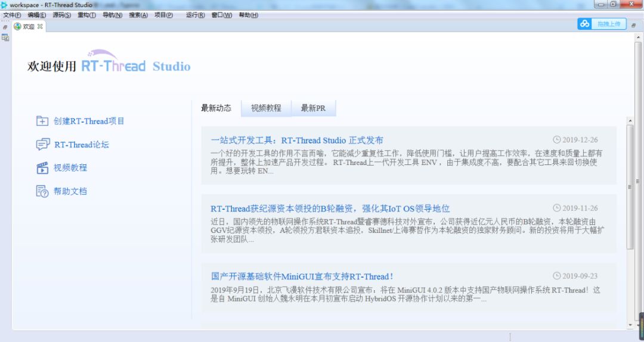The height and width of the screenshot is (342, 644).
Task: Open the 源码(S) menu
Action: (x=61, y=15)
